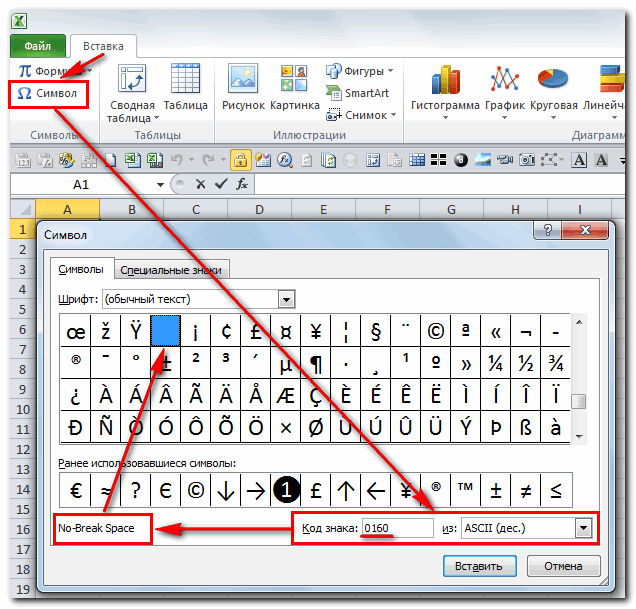This screenshot has width=636, height=609.
Task: Choose the График line chart icon
Action: [x=505, y=78]
